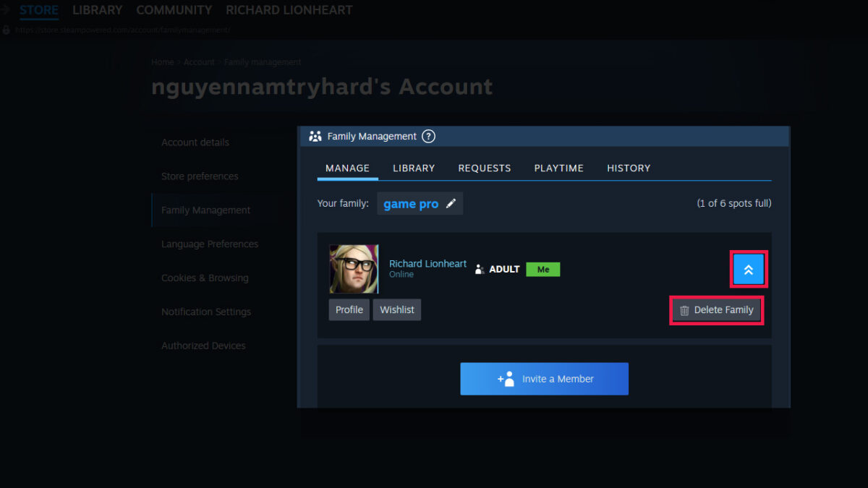Screen dimensions: 868x488
Task: Click the store URL address text
Action: point(122,30)
